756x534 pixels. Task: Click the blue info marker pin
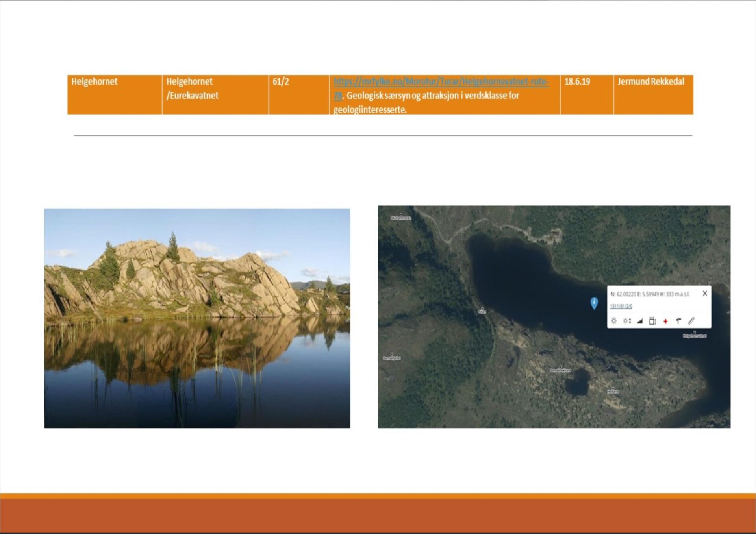[594, 302]
